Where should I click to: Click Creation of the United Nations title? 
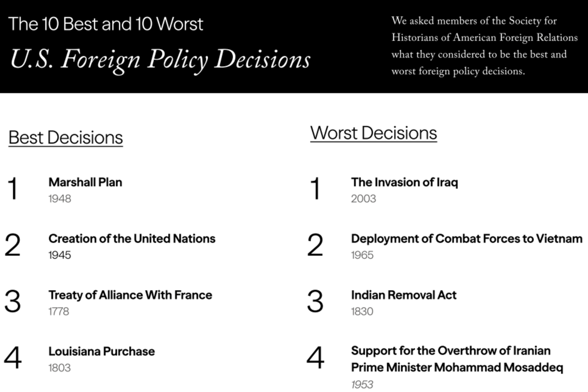132,239
